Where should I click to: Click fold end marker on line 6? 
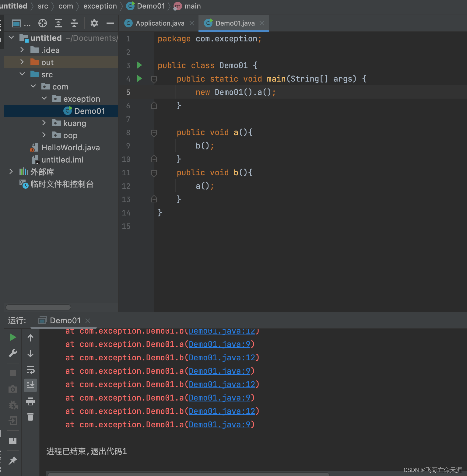coord(154,105)
